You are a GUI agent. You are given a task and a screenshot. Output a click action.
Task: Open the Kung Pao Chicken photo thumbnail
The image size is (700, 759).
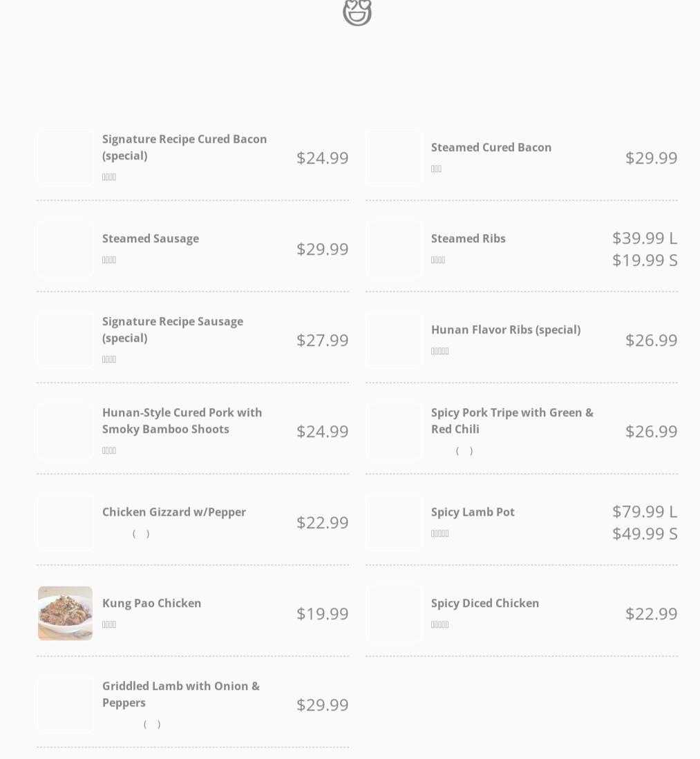tap(66, 613)
